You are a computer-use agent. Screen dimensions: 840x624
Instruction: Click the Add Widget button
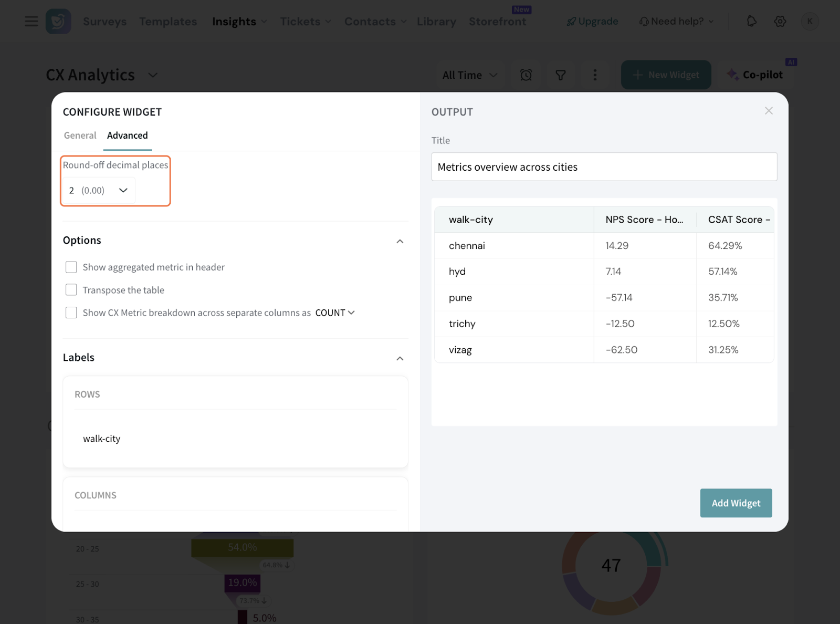coord(736,503)
